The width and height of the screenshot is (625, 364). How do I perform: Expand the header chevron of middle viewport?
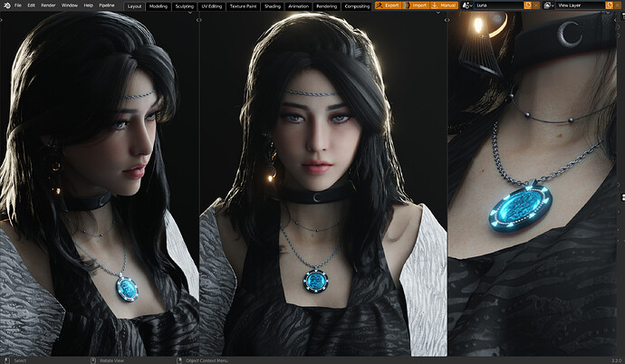pos(438,13)
